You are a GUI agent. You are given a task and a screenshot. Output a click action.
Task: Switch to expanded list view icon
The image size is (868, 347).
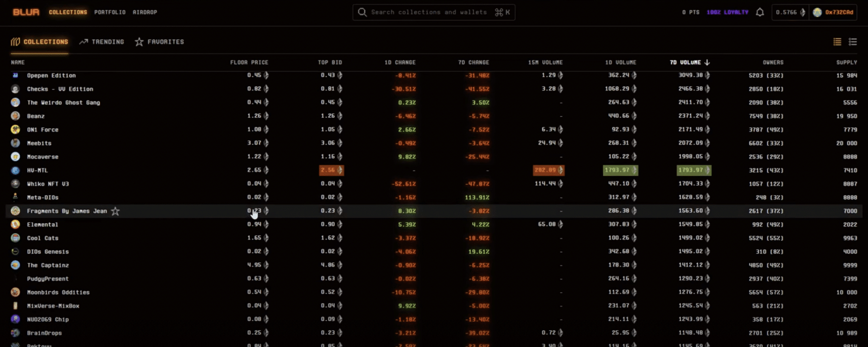pos(853,42)
